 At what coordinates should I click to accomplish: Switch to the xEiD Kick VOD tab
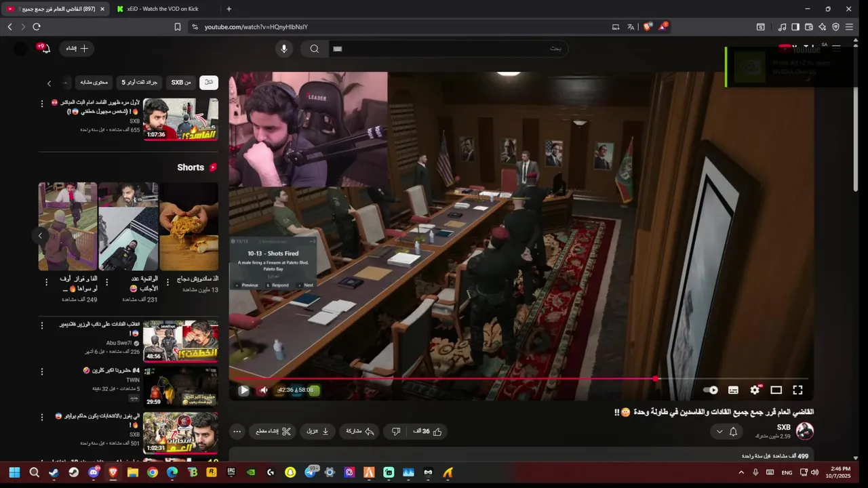click(163, 9)
